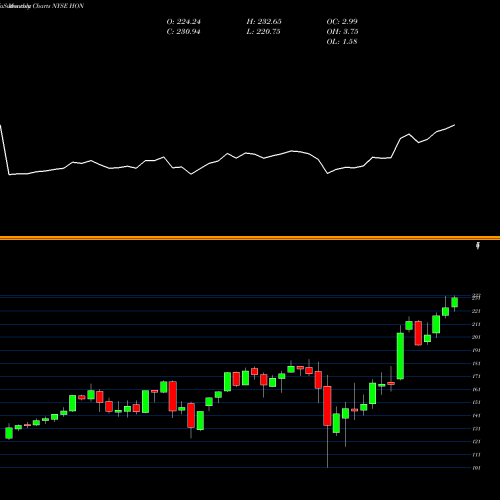Click the 131 price axis label

pos(476,429)
